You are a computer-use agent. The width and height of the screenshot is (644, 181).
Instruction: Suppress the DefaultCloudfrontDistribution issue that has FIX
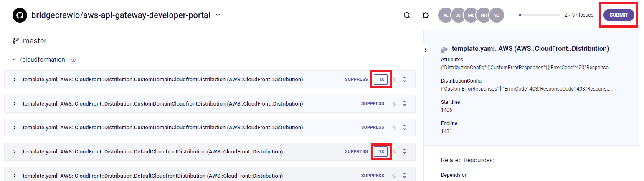356,151
